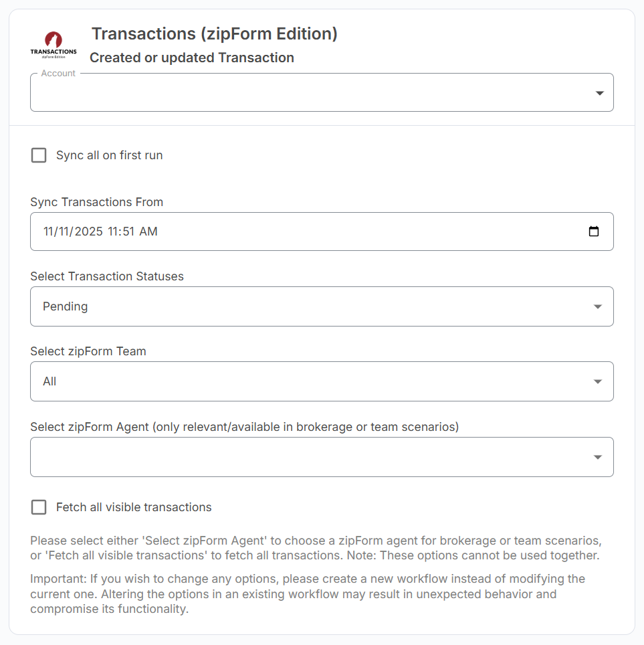Check Fetch all visible transactions box
This screenshot has width=644, height=645.
point(39,507)
